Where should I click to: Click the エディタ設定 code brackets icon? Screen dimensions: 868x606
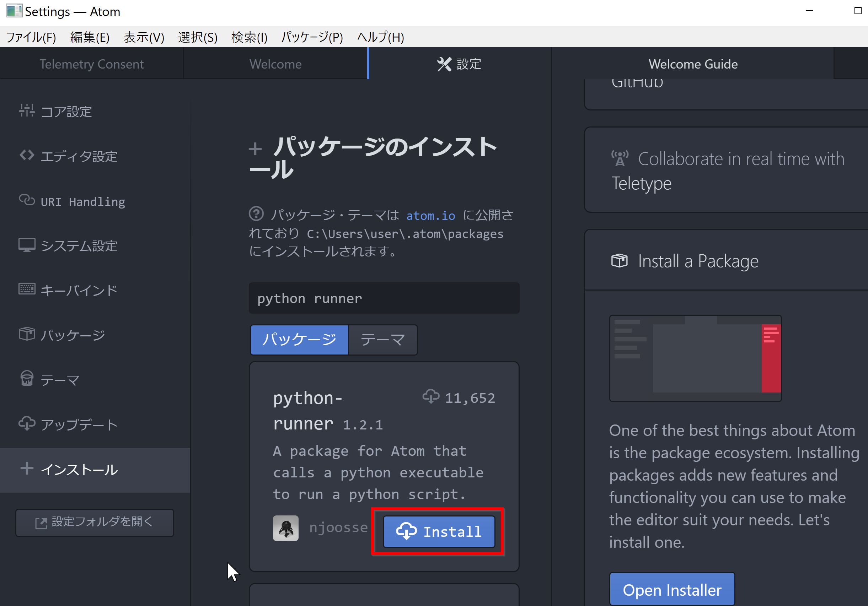click(27, 155)
